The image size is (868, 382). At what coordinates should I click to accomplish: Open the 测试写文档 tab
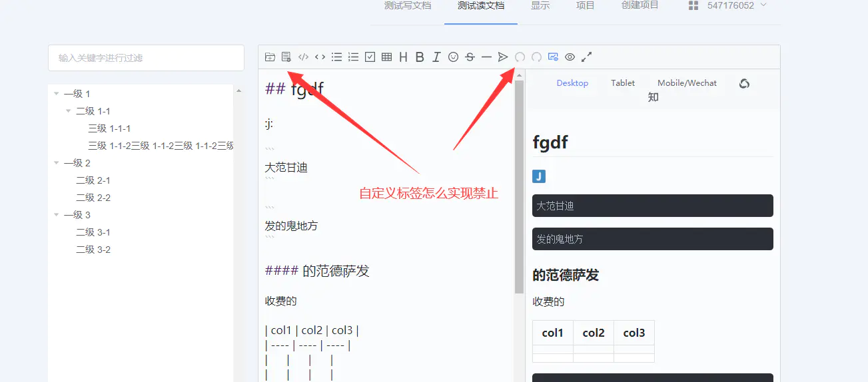point(408,5)
